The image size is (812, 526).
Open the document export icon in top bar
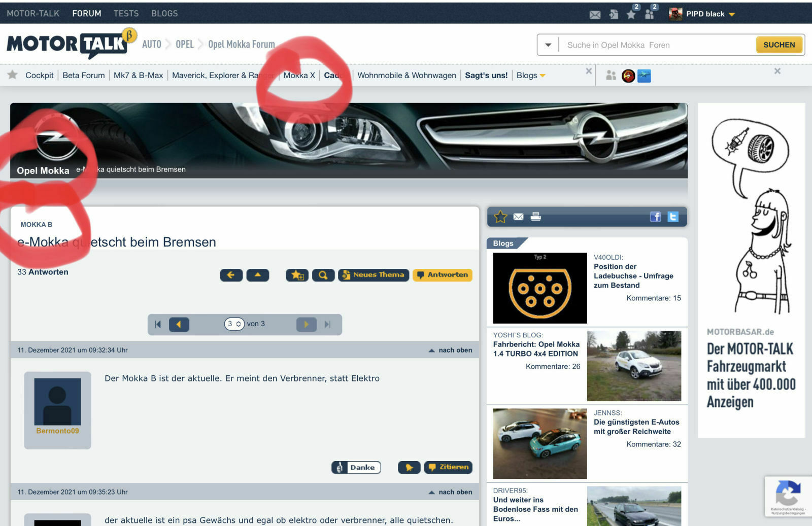point(614,14)
